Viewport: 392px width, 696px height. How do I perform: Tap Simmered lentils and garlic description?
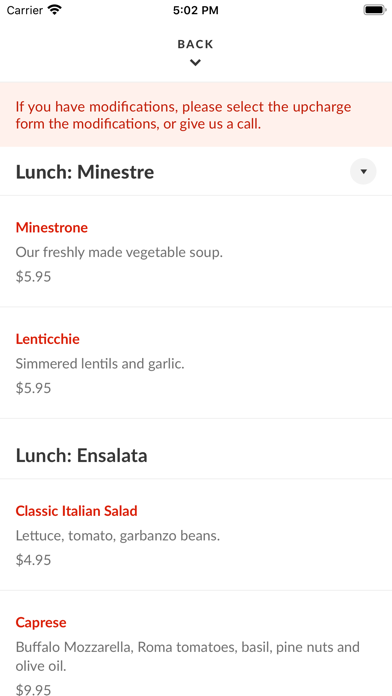[x=100, y=364]
